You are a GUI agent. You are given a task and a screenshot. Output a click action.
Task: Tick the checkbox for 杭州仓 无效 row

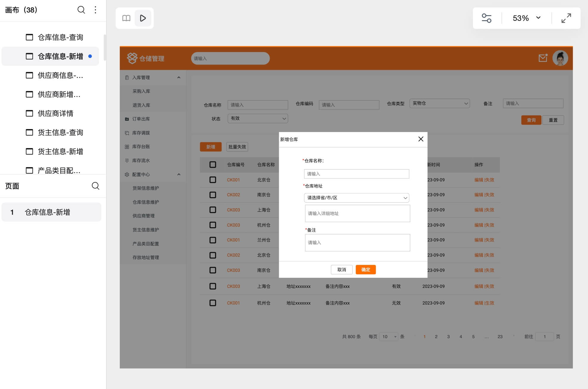coord(213,303)
